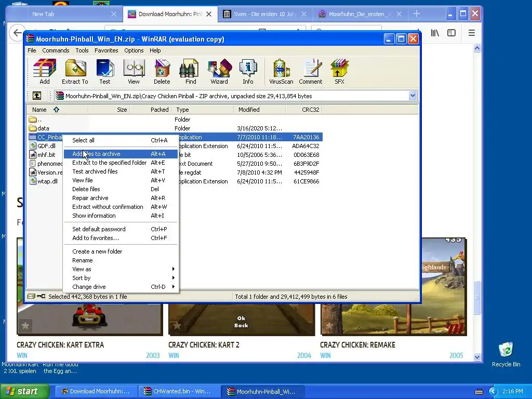Select the mhf.bit file

click(42, 155)
